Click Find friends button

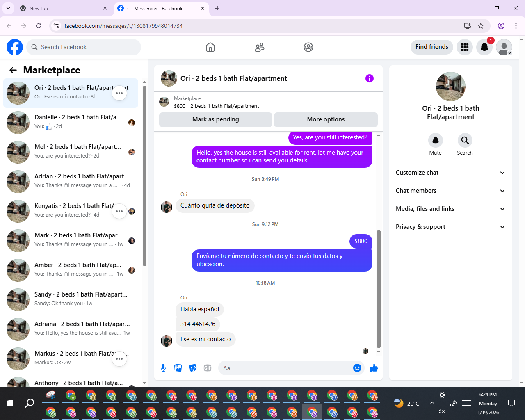pyautogui.click(x=432, y=47)
